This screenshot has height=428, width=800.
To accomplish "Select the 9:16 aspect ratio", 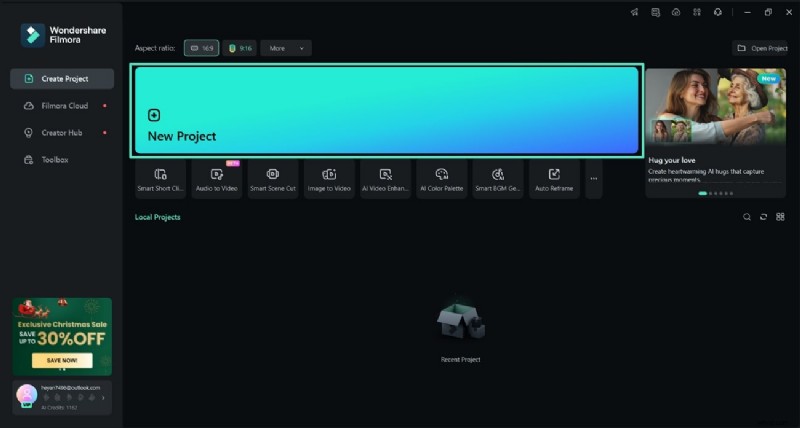I will coord(240,48).
